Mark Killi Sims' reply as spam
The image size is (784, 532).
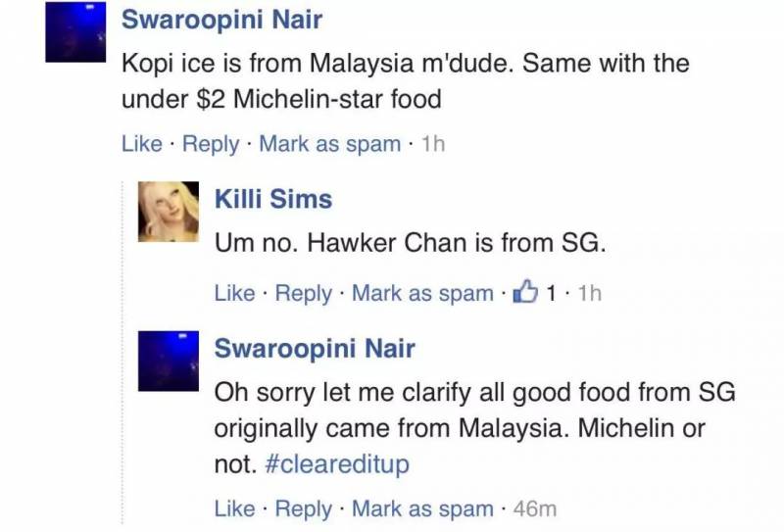click(422, 294)
